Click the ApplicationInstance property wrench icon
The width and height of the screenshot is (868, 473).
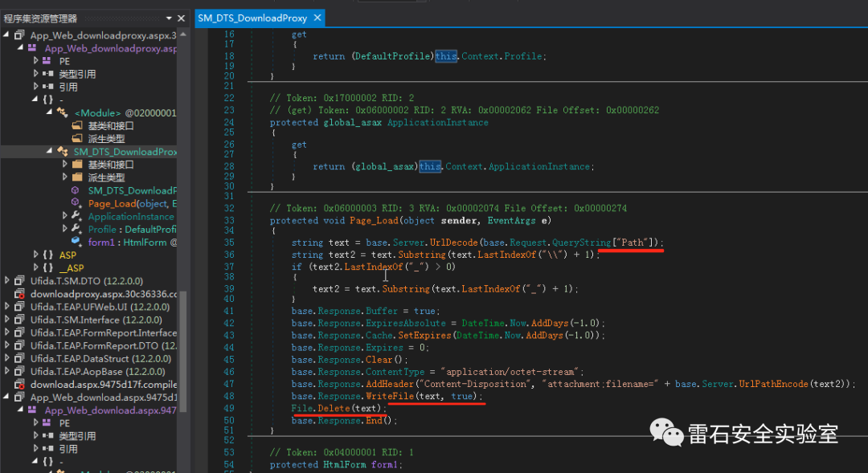click(x=76, y=216)
